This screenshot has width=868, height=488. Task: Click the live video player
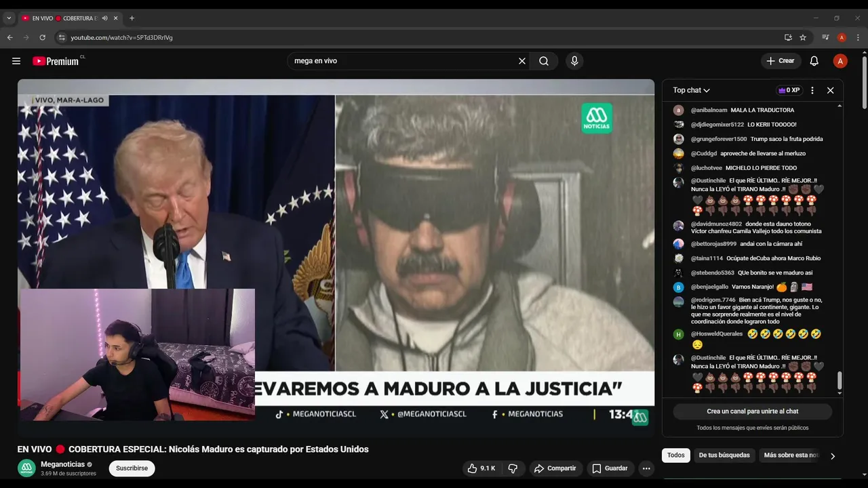click(336, 258)
